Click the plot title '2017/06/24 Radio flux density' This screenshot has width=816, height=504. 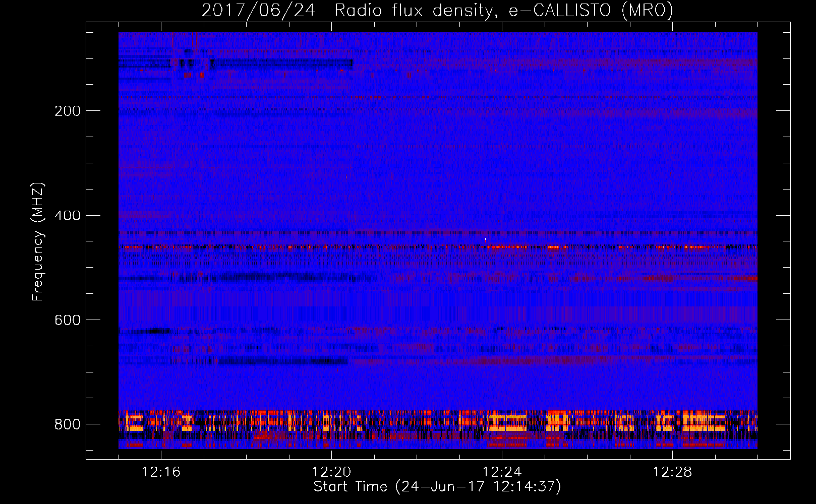point(347,10)
